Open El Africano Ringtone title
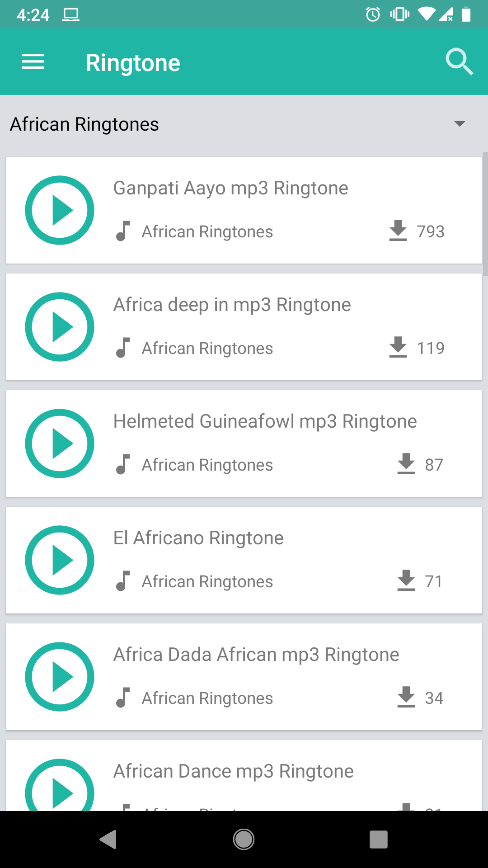This screenshot has width=488, height=868. (x=198, y=538)
